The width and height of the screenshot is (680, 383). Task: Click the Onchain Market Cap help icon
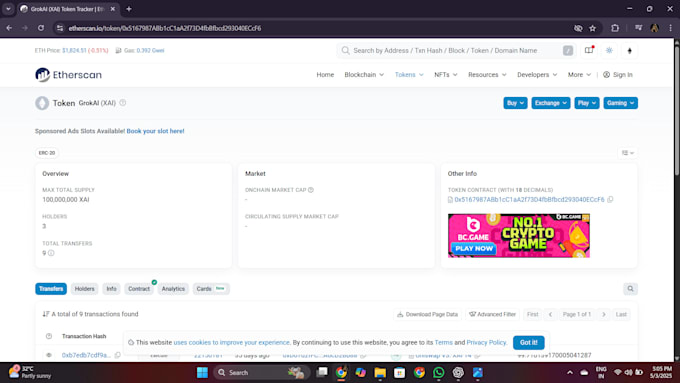311,190
